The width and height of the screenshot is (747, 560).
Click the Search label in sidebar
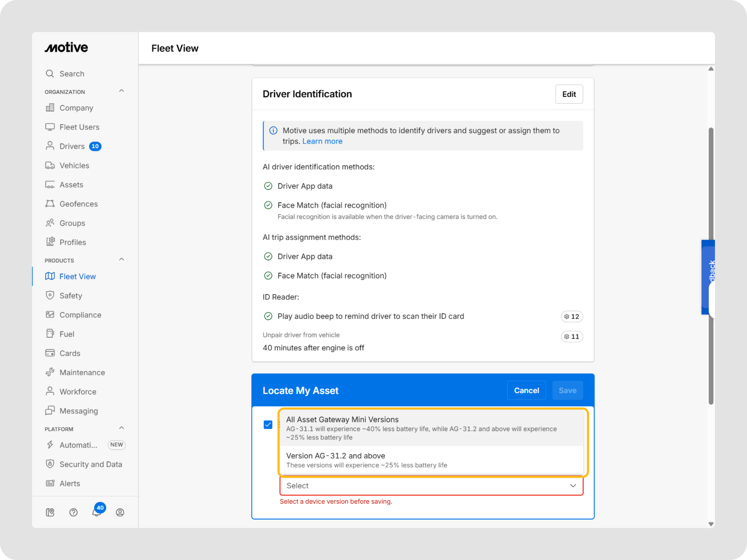(72, 74)
